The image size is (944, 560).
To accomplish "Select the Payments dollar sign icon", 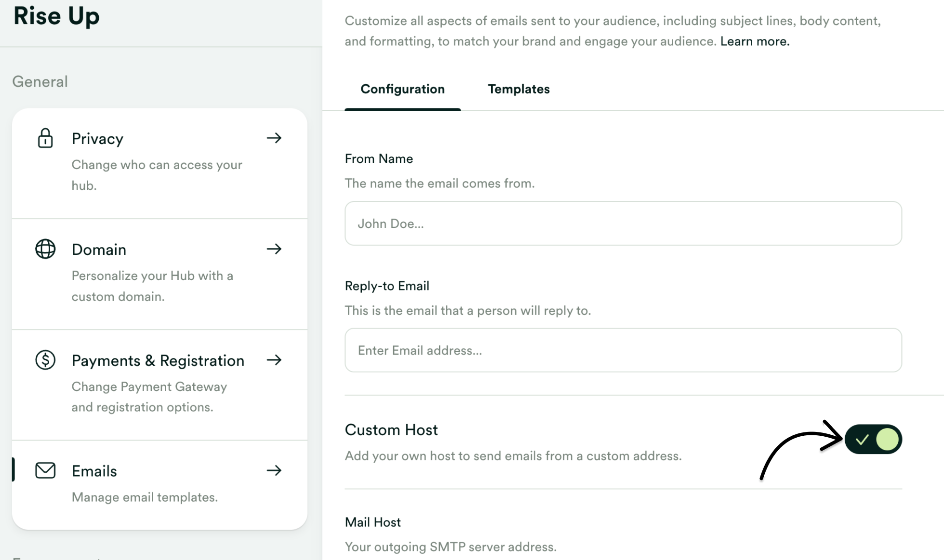I will point(45,360).
